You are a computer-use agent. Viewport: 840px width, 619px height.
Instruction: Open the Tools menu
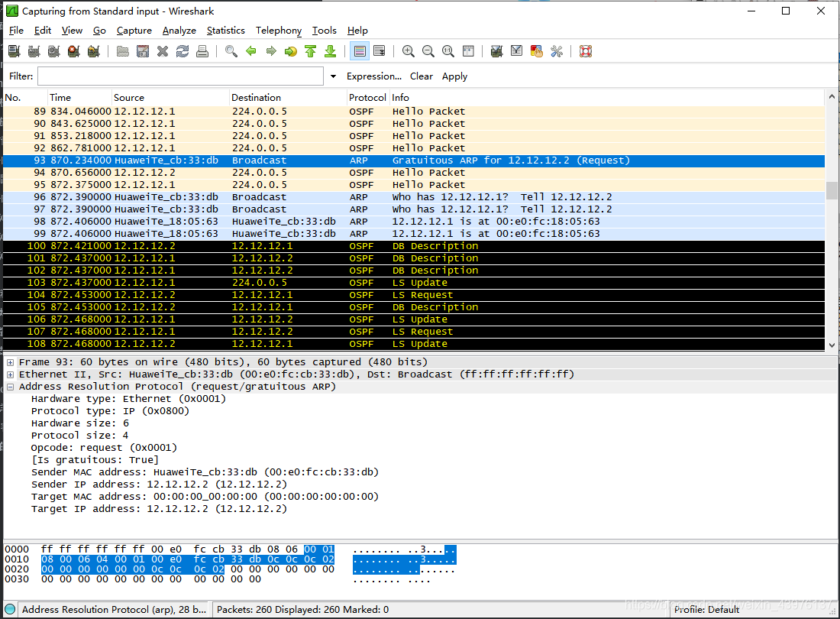coord(324,31)
